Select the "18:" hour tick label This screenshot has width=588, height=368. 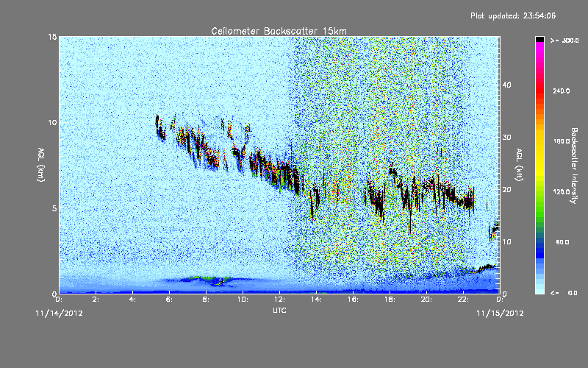[390, 300]
